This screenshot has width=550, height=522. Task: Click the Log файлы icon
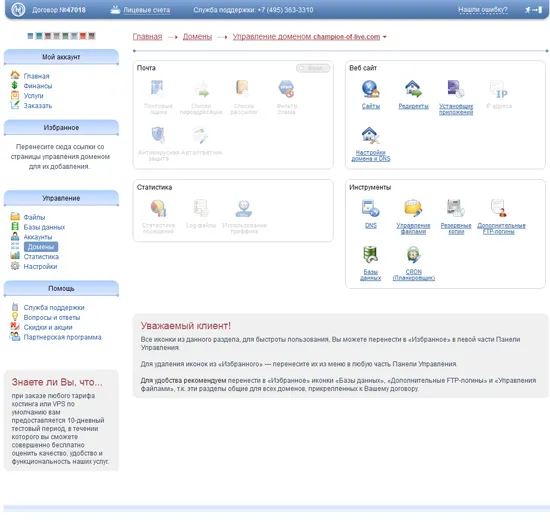point(201,208)
